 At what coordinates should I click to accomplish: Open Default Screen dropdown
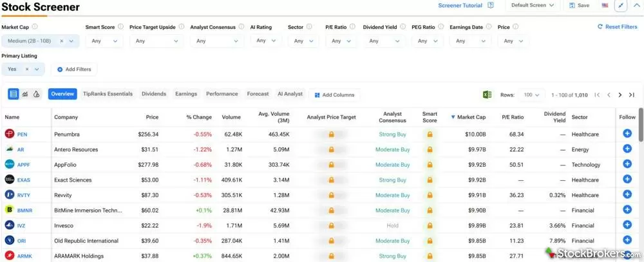coord(533,5)
